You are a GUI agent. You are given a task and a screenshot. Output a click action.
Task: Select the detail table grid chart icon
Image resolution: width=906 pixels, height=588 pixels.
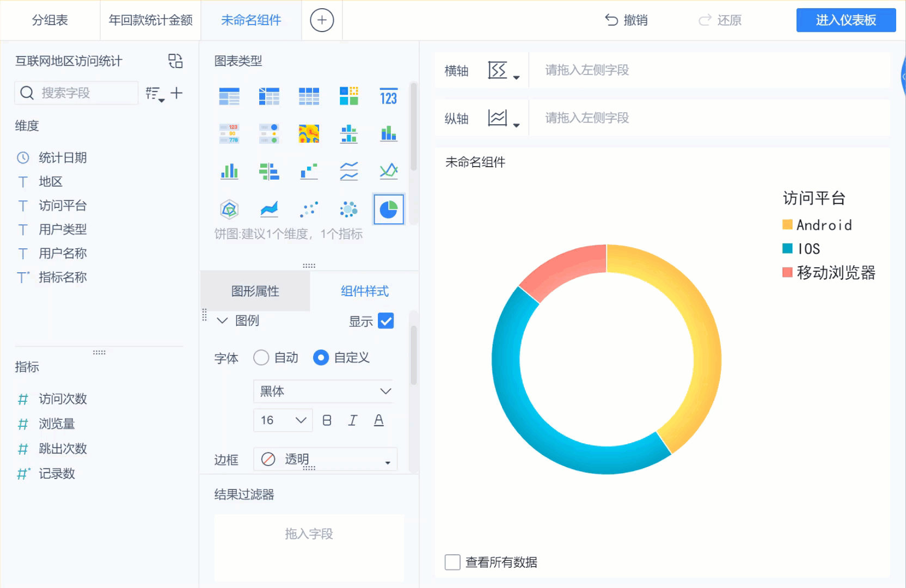pyautogui.click(x=309, y=96)
